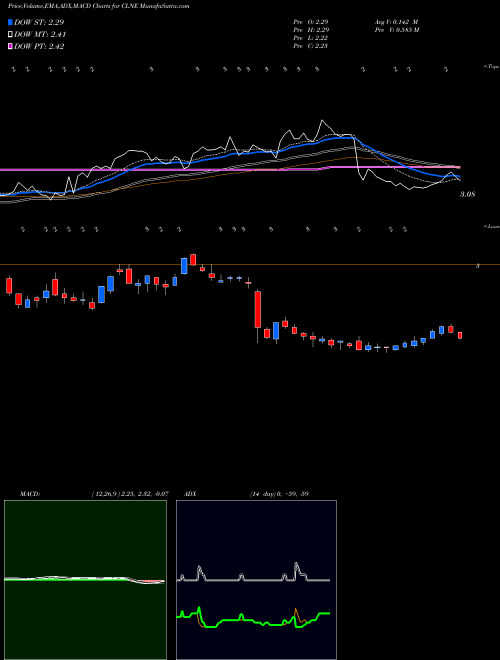Viewport: 500px width, 660px height.
Task: Click the 'MACD:' panel heading
Action: (x=30, y=494)
